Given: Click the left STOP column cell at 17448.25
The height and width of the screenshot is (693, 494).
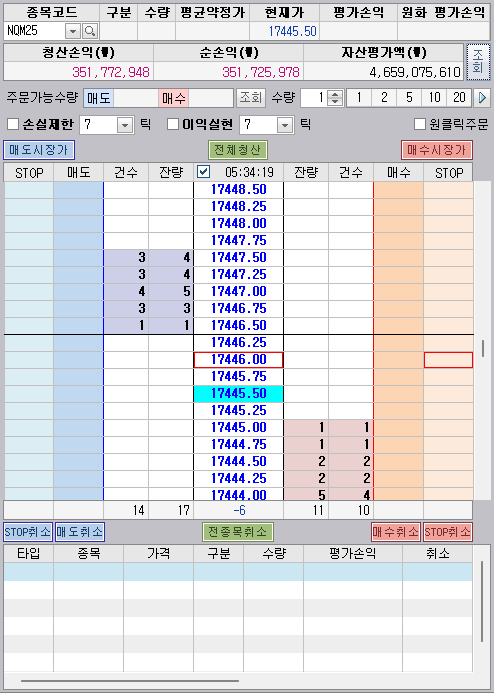Looking at the screenshot, I should (29, 207).
